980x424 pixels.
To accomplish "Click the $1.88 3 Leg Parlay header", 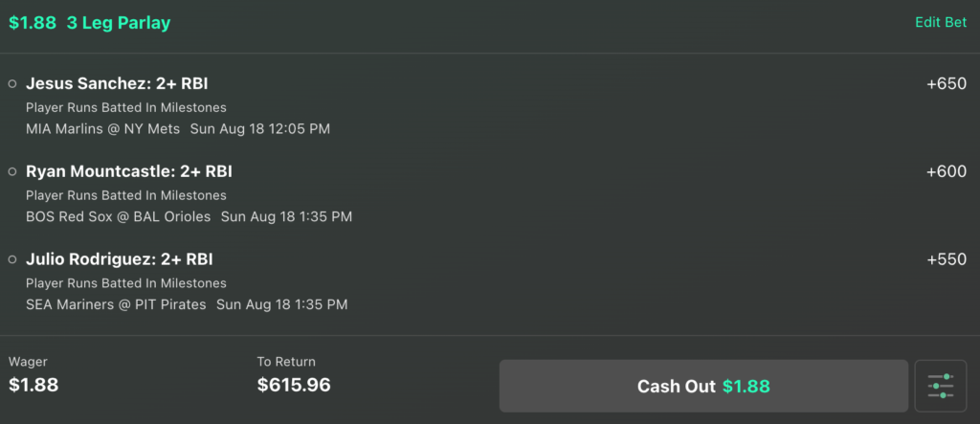I will click(x=89, y=23).
